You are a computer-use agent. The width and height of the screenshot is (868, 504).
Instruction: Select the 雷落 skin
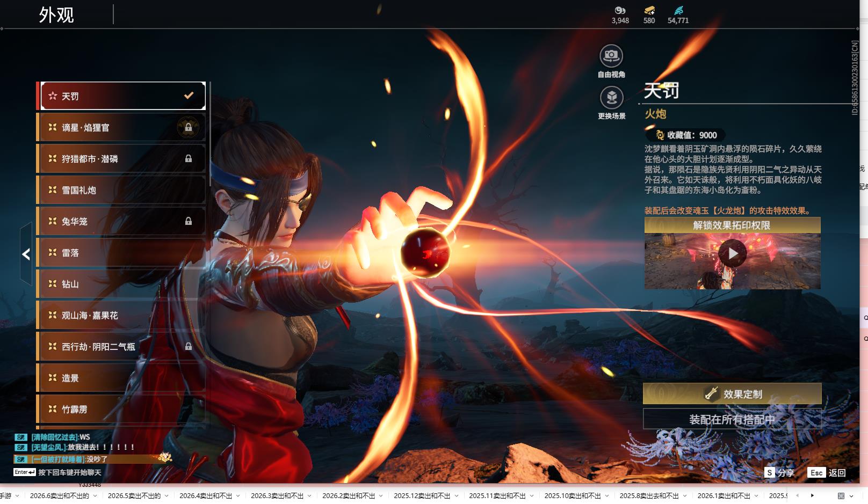tap(121, 253)
